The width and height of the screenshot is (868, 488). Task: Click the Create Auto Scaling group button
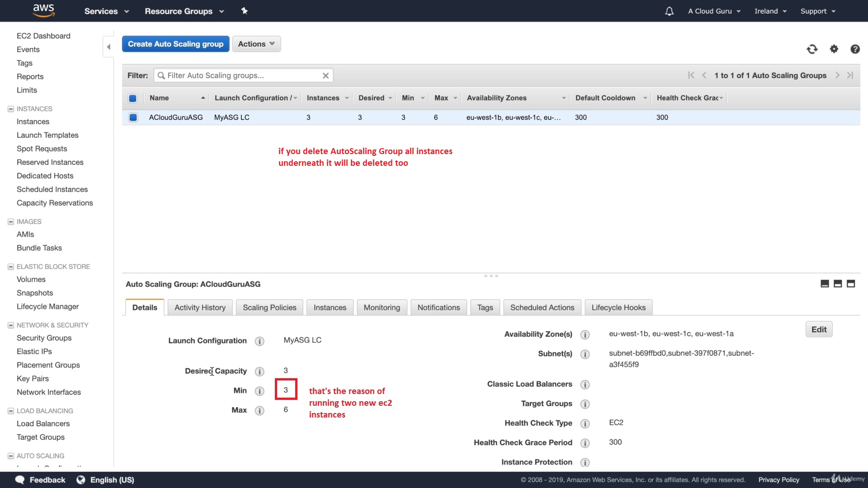[175, 44]
